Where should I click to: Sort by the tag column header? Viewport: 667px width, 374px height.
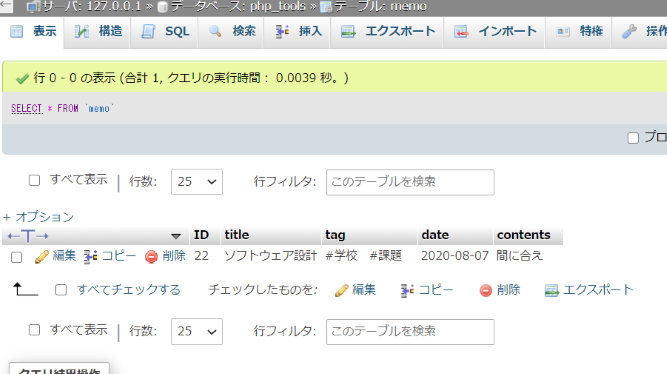(335, 235)
